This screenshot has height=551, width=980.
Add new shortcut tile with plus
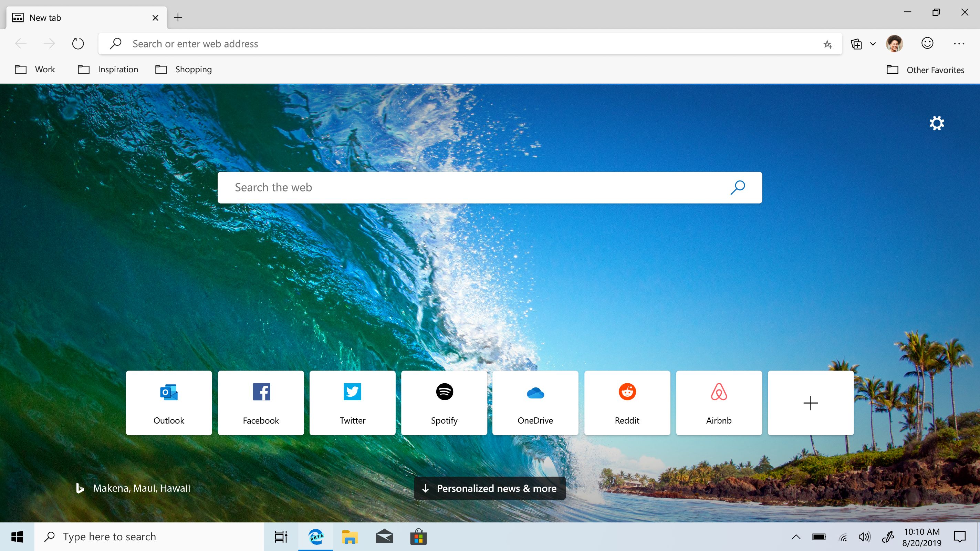coord(810,402)
